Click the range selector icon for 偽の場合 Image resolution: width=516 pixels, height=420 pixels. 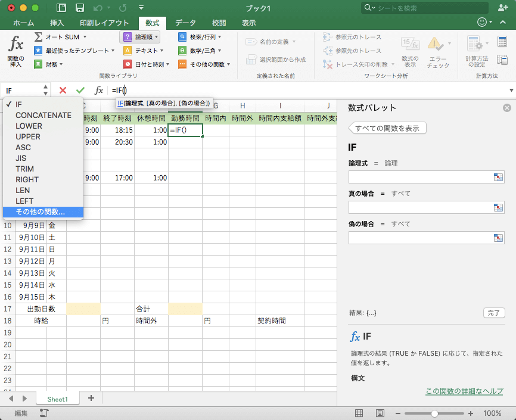(498, 238)
